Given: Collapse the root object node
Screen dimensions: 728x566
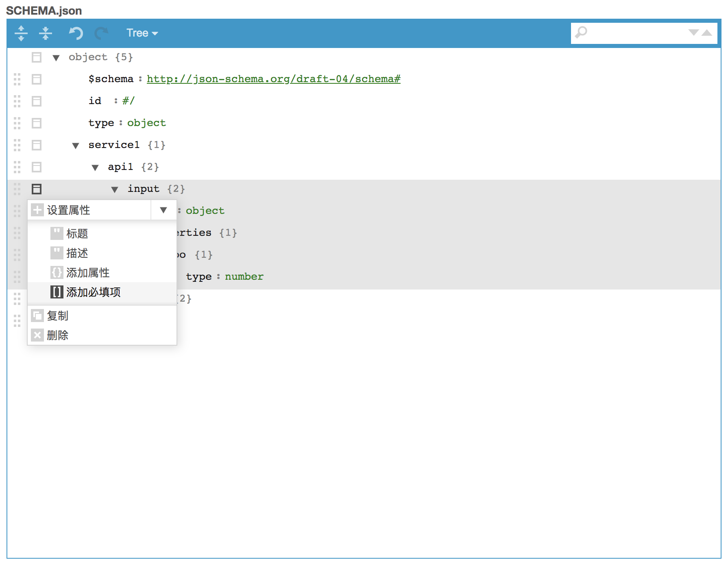Looking at the screenshot, I should coord(56,58).
